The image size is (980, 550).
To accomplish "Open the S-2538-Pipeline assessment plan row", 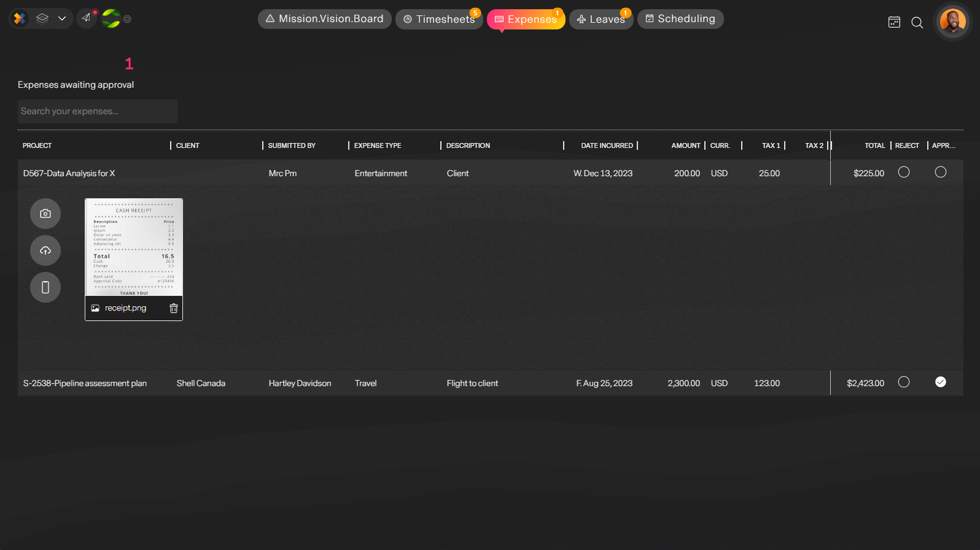I will [x=490, y=383].
